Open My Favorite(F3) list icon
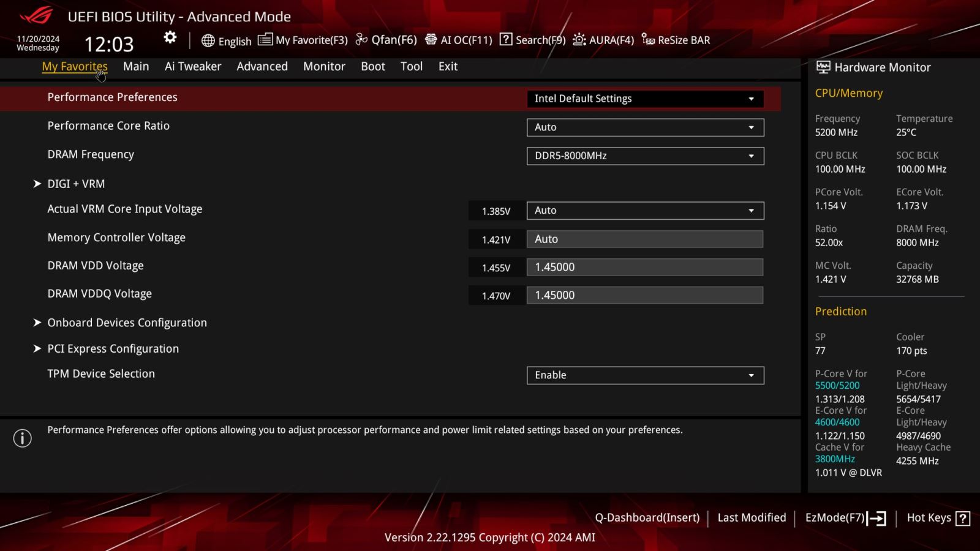Screen dimensions: 980x551 265,40
